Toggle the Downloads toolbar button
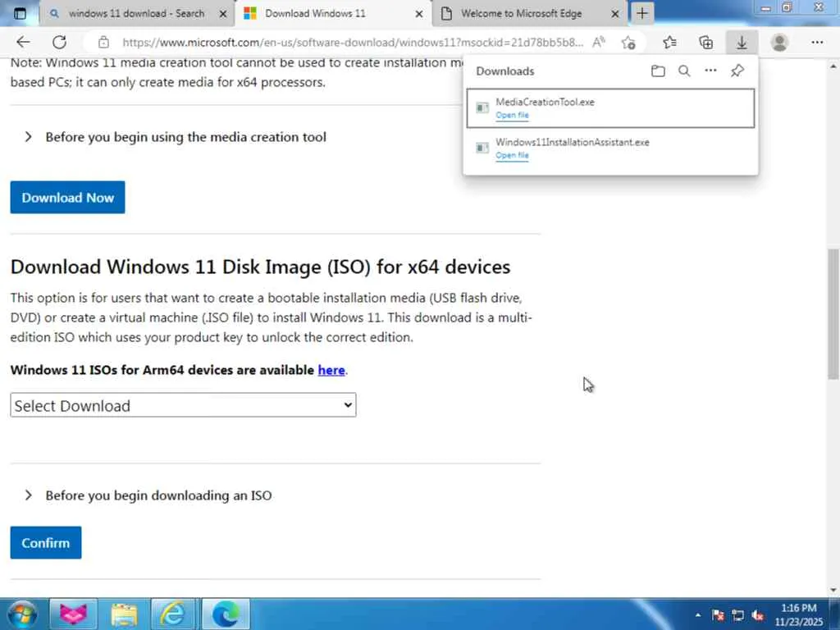This screenshot has width=840, height=630. 742,43
